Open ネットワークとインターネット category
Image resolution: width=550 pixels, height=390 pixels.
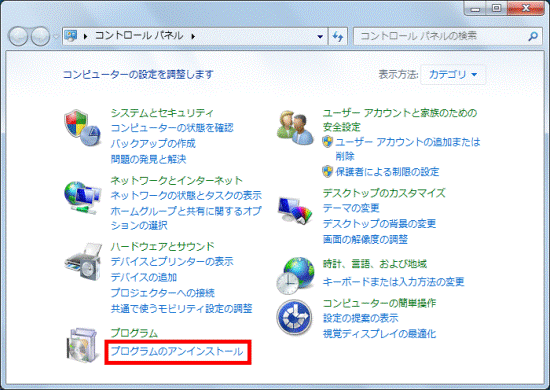coord(176,180)
